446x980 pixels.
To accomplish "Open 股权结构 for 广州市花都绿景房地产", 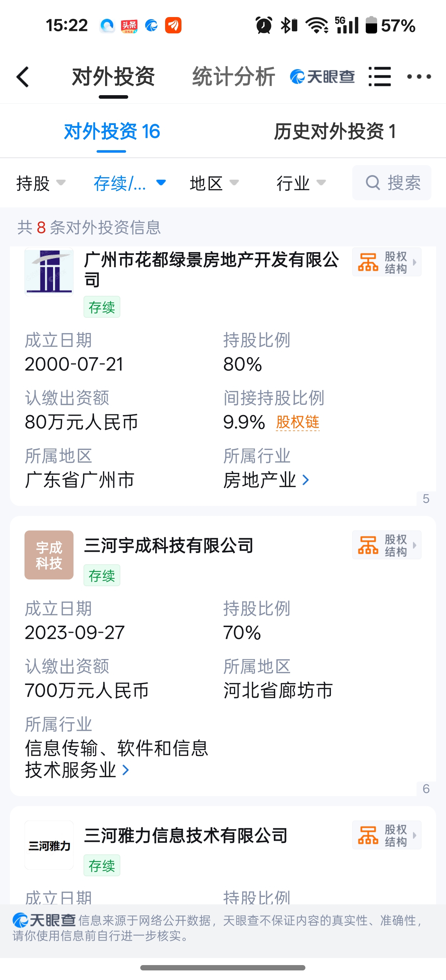I will pos(387,262).
